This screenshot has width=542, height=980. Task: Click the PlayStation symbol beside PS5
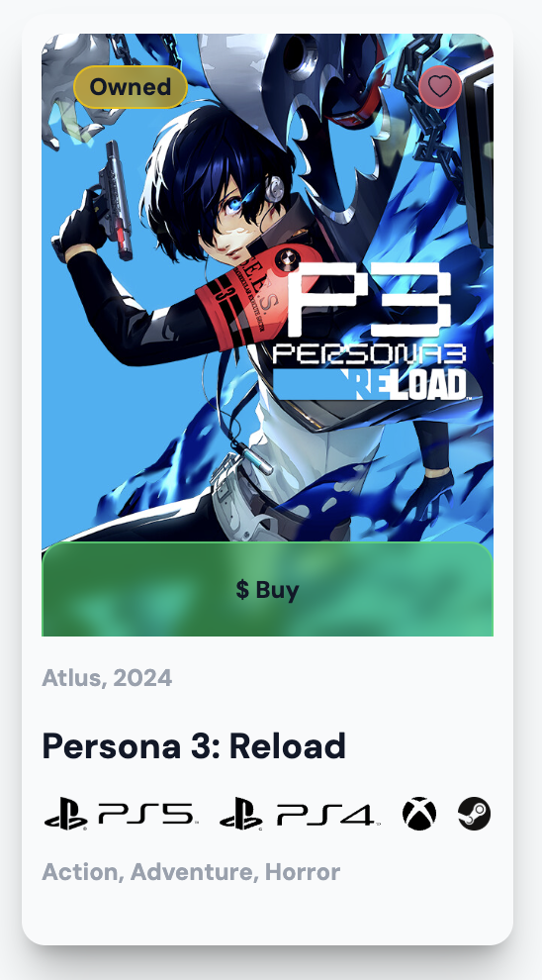[66, 814]
